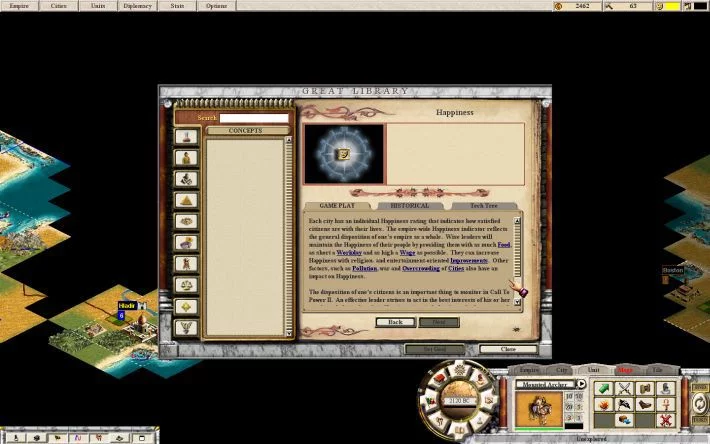Follow the Cities hyperlink
Image resolution: width=710 pixels, height=444 pixels.
pos(456,268)
